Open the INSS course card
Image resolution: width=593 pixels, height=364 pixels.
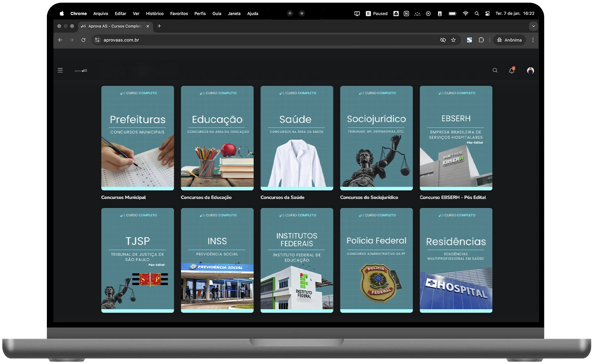(217, 260)
